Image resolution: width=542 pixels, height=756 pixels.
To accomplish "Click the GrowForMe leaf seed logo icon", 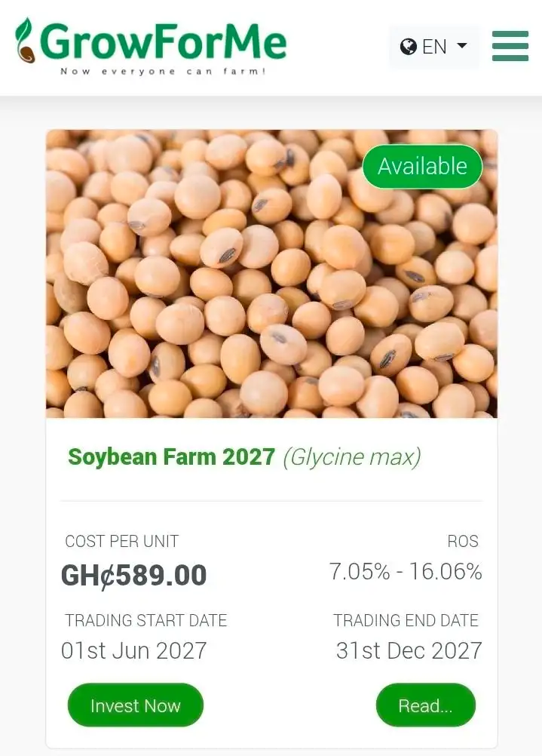I will [25, 41].
